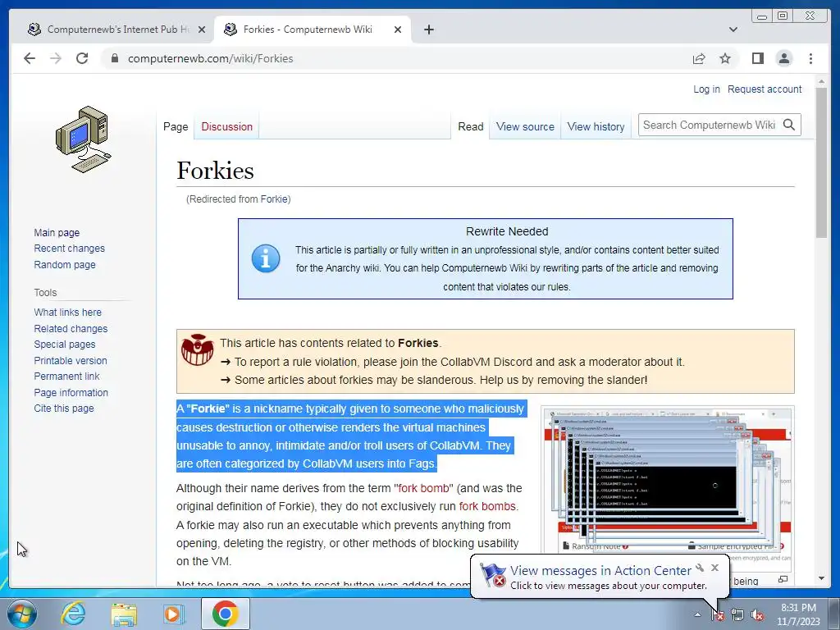Go to Main page in sidebar
840x630 pixels.
pos(57,232)
